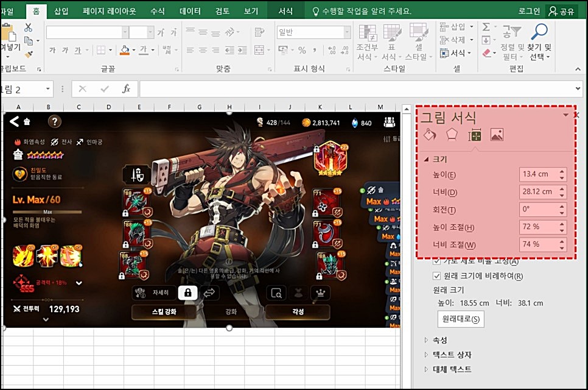588x390 pixels.
Task: Click the Cut scissors icon
Action: (x=28, y=28)
